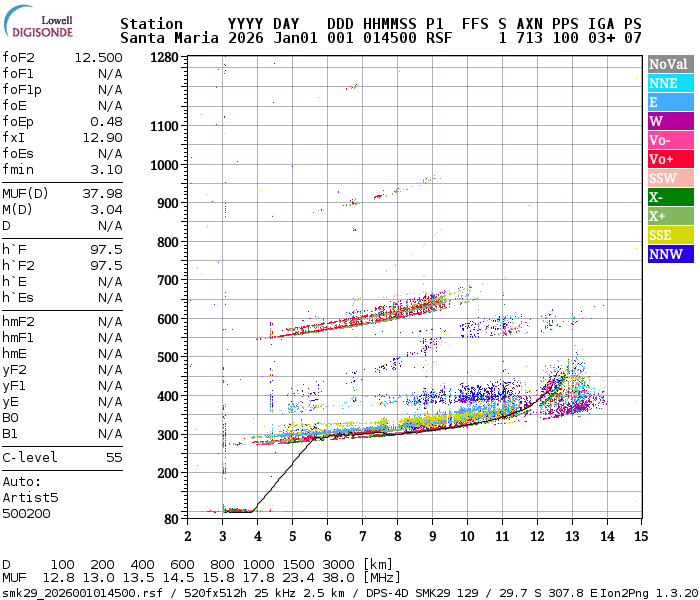Click the 300 km height axis label
Screen dimensions: 700x600
(x=168, y=435)
